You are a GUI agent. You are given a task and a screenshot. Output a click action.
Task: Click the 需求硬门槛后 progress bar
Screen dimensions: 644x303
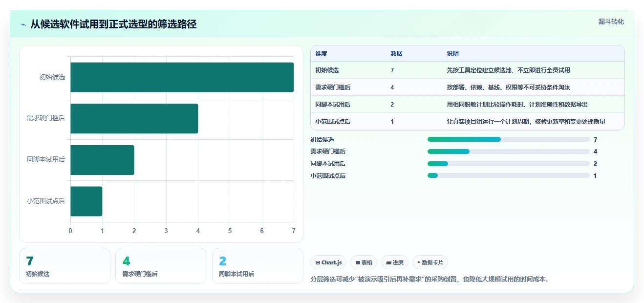[509, 151]
